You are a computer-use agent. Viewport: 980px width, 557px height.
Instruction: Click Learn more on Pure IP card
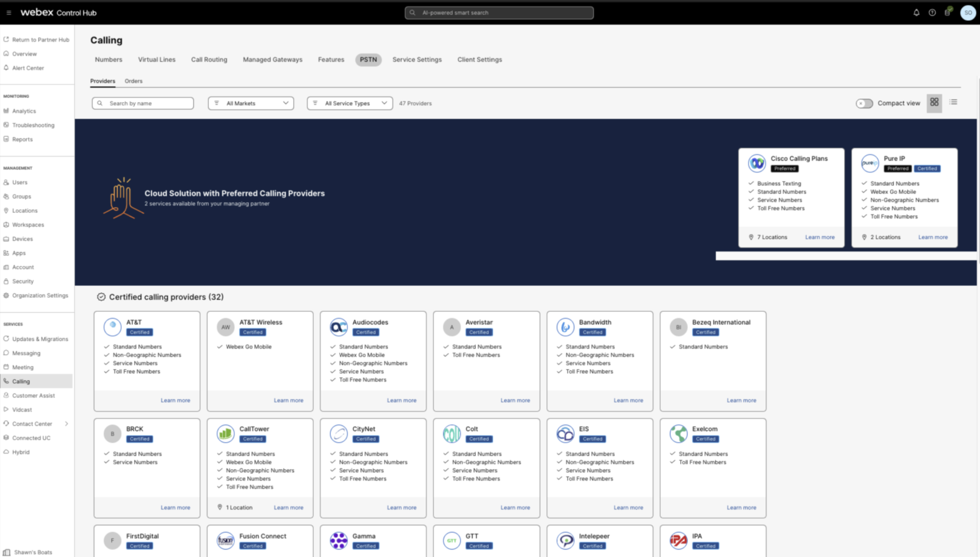coord(933,237)
